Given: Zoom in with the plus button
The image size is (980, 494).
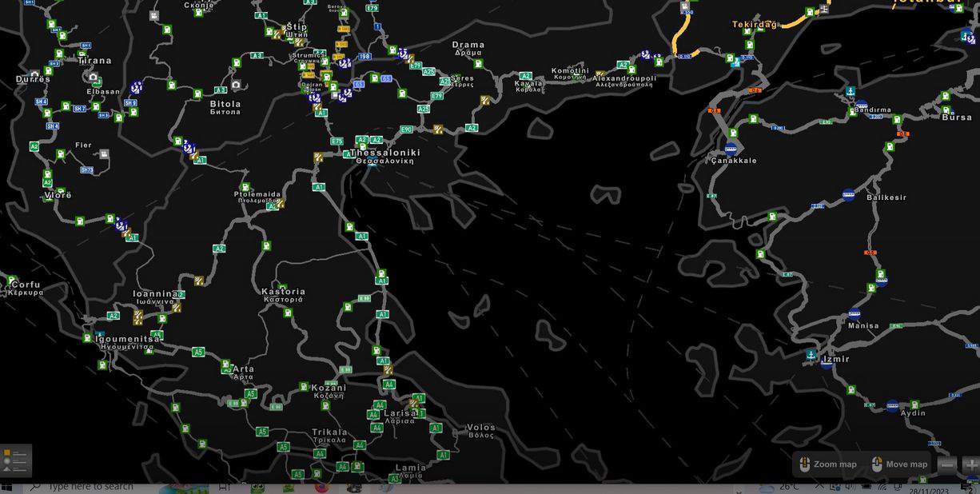Looking at the screenshot, I should click(x=970, y=464).
